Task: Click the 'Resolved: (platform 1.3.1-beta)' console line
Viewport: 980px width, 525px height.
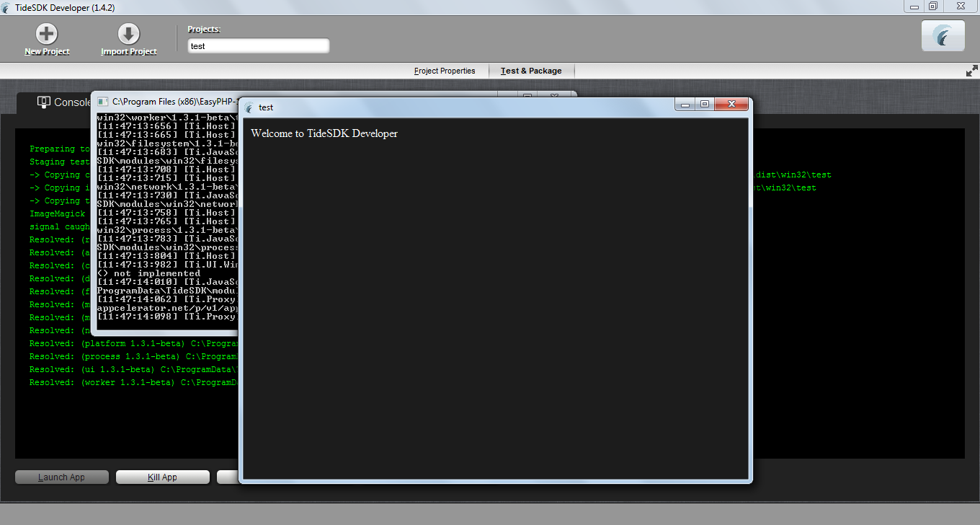Action: coord(133,343)
